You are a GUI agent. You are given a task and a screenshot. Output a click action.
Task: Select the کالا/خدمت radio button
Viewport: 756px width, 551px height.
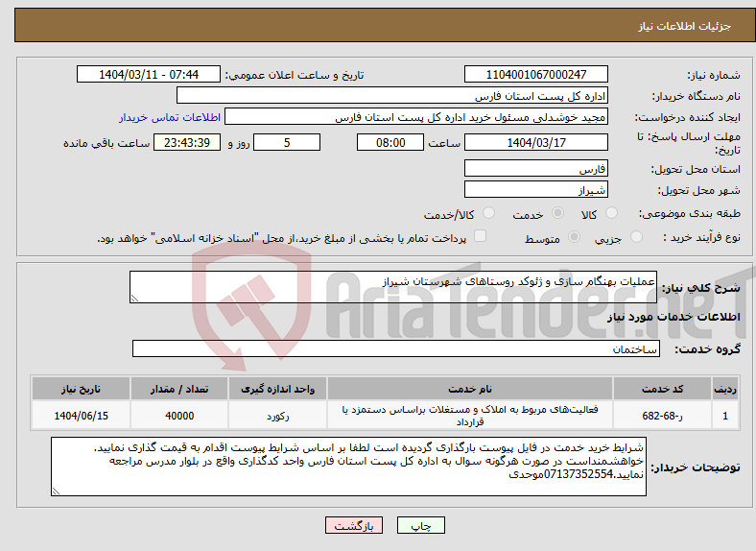tap(489, 213)
